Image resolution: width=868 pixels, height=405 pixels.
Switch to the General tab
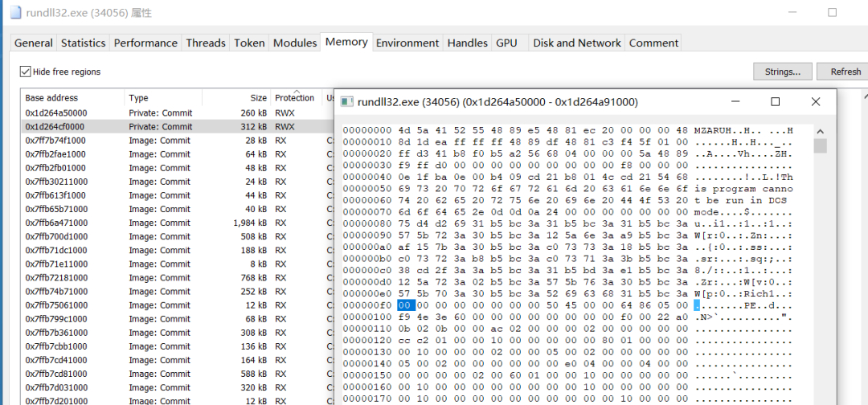click(x=34, y=43)
